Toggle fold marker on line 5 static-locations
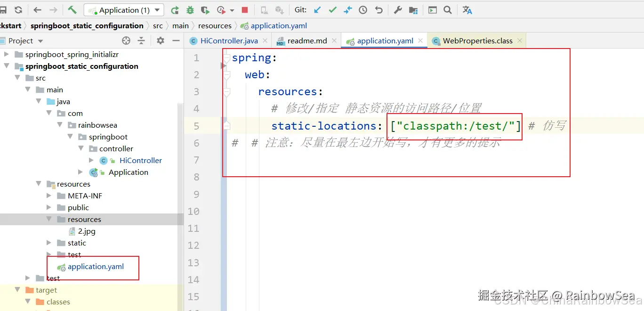Screen dimensions: 644x311 227,126
